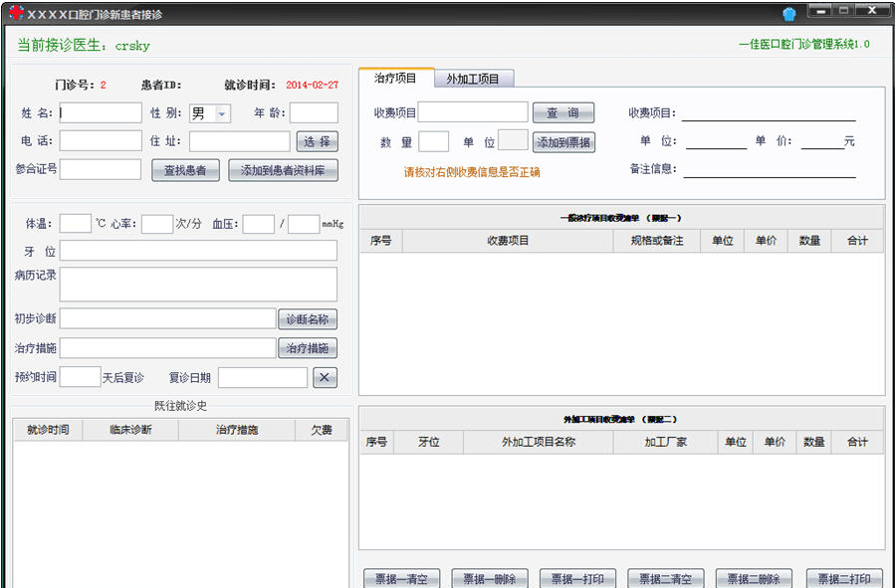This screenshot has height=588, width=895.
Task: Click the blue skin icon in title bar
Action: [x=788, y=14]
